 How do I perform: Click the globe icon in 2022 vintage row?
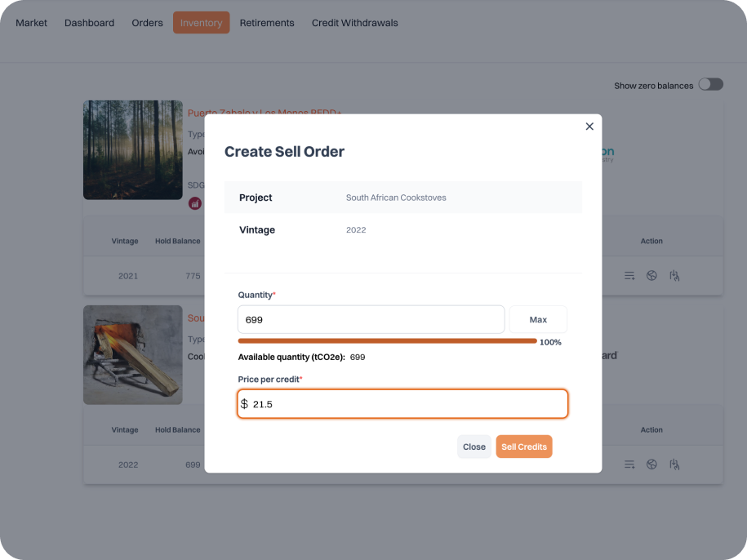click(x=651, y=464)
